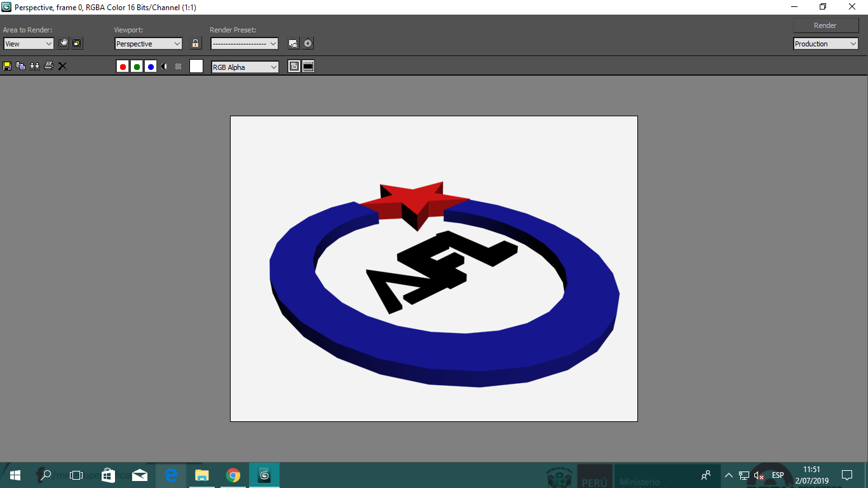Open Render Setup dialog icon
Image resolution: width=868 pixels, height=488 pixels.
tap(293, 43)
